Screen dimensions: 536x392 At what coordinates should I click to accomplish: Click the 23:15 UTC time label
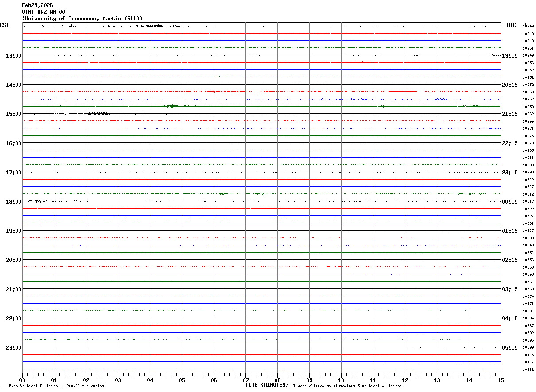pos(510,173)
